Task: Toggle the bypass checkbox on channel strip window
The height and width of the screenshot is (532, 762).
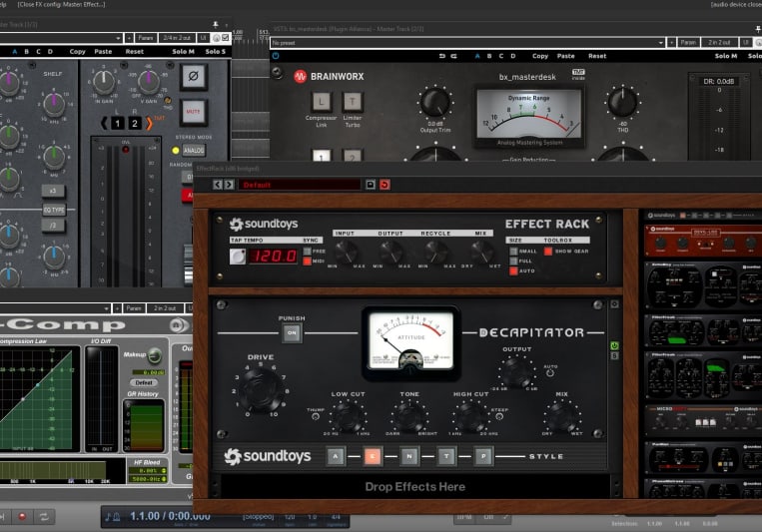Action: coord(226,38)
